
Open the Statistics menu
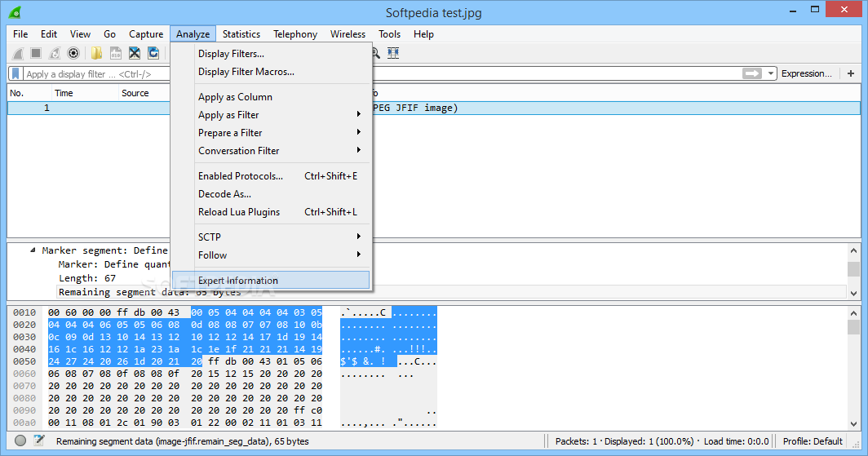click(241, 34)
